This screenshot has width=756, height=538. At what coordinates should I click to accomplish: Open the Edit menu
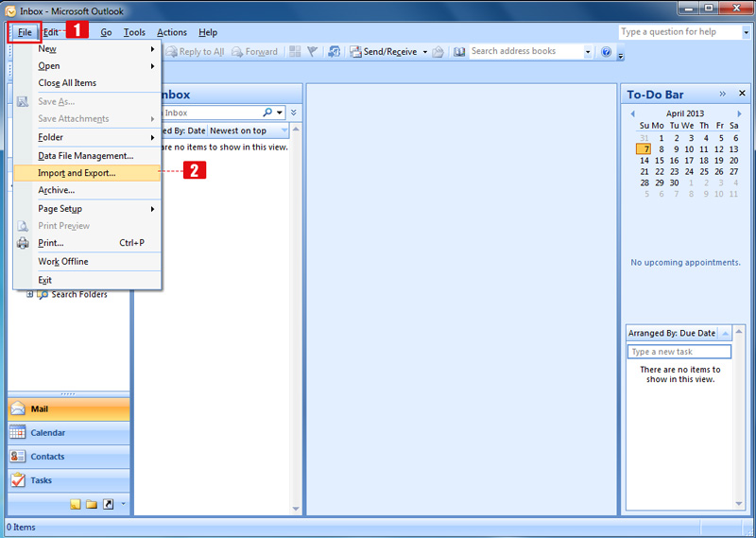(x=51, y=32)
